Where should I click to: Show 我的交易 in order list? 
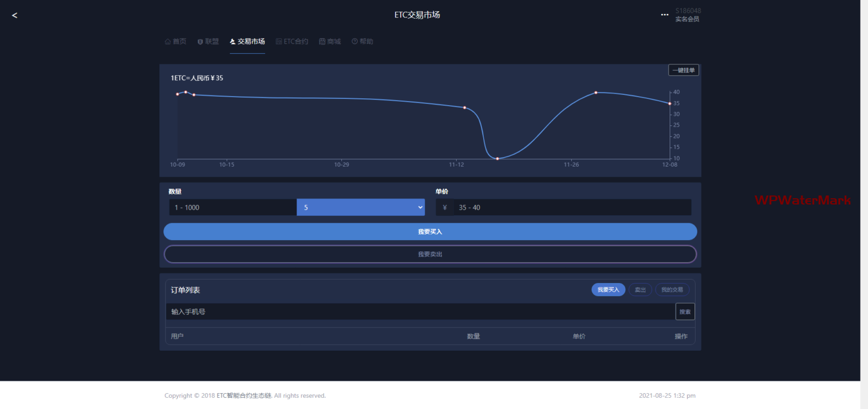pos(672,290)
